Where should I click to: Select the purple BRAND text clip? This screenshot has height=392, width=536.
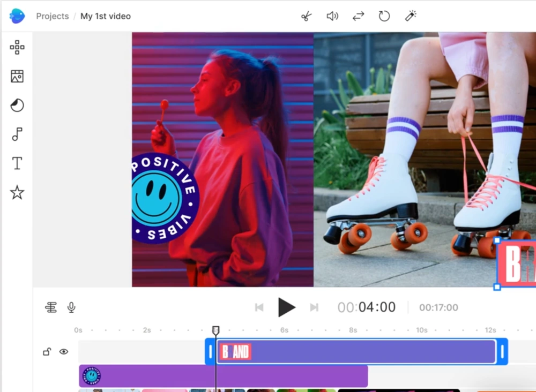[354, 351]
